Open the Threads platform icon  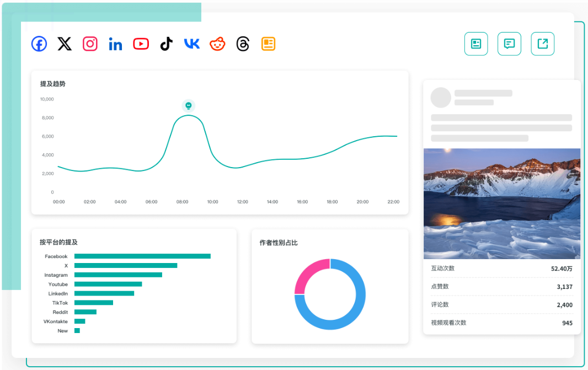(x=243, y=44)
